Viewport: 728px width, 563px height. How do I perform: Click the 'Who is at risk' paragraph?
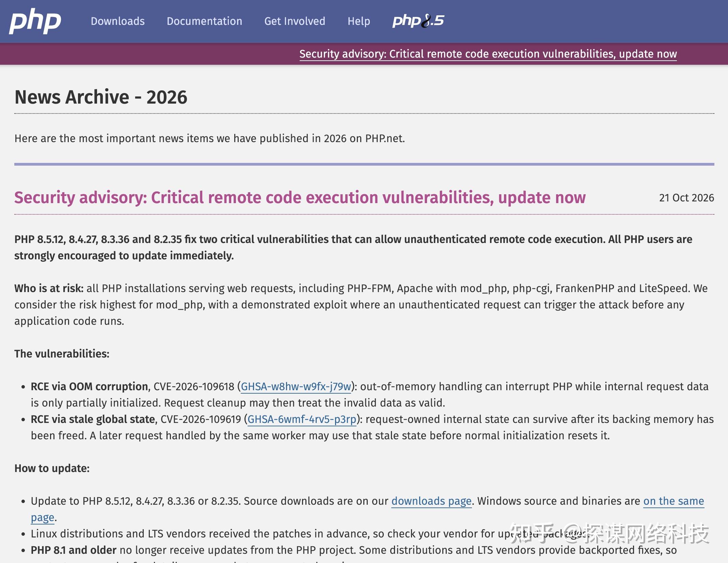tap(361, 305)
